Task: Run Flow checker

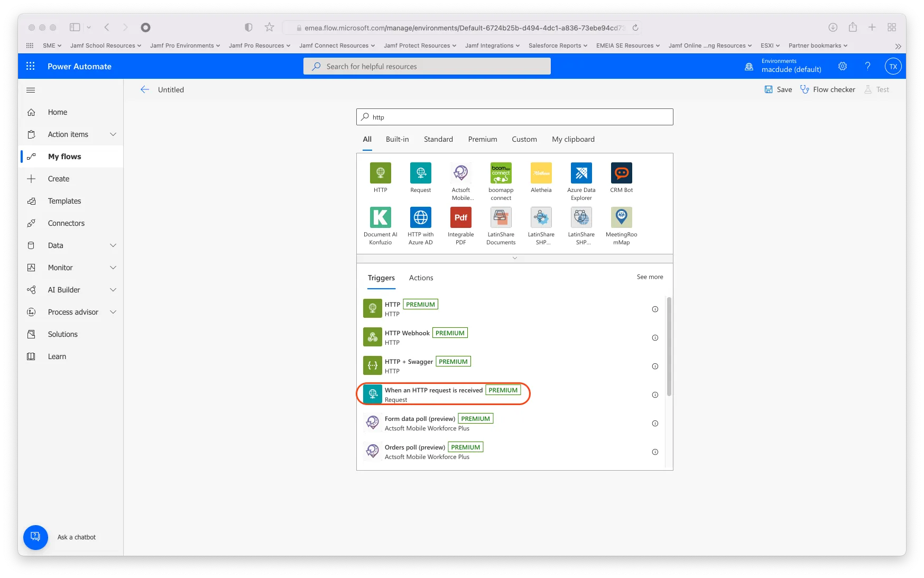Action: (x=827, y=89)
